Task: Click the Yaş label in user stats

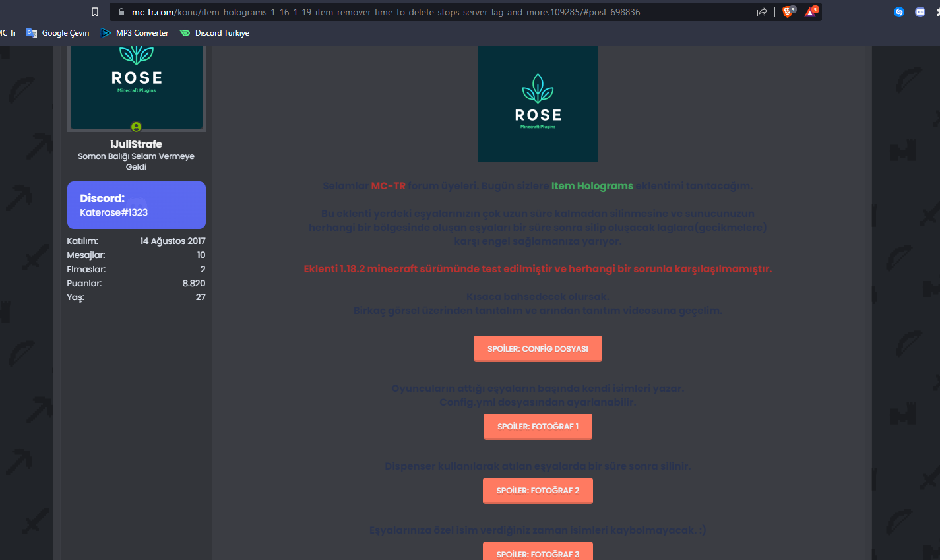Action: coord(75,297)
